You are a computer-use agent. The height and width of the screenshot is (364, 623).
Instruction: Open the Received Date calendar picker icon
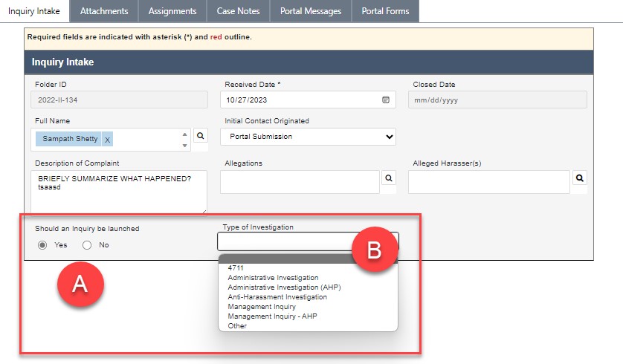pos(385,100)
